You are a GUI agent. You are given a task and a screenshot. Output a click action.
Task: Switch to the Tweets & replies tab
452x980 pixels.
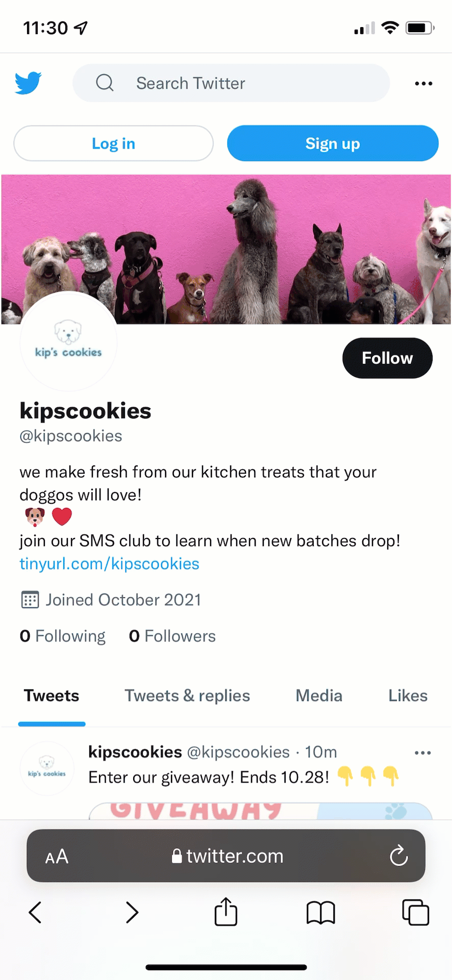187,696
